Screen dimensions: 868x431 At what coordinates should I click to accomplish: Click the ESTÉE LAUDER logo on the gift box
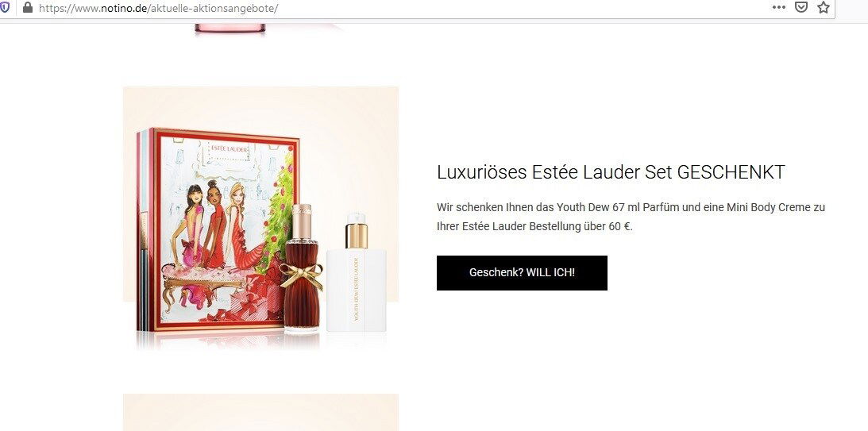click(x=228, y=148)
